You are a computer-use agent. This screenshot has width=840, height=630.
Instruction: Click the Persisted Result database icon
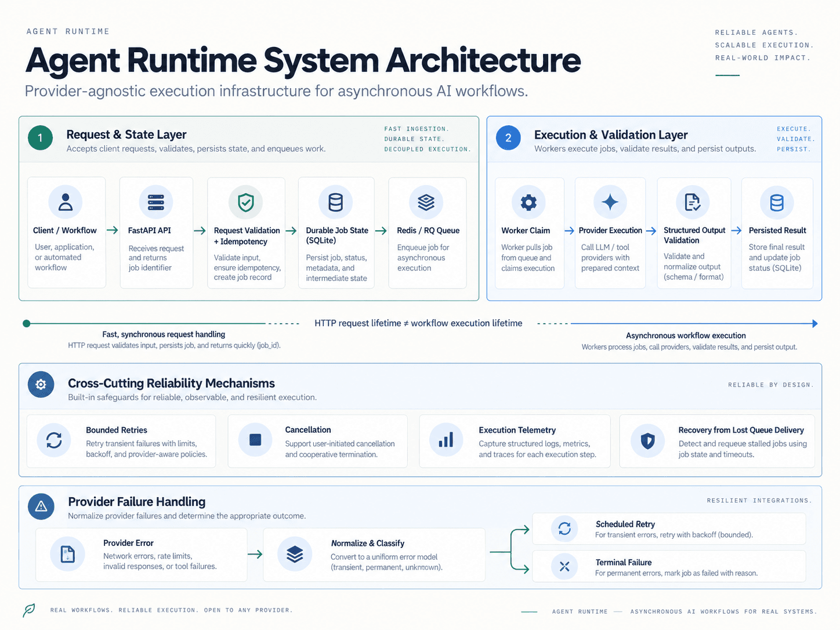(x=777, y=202)
